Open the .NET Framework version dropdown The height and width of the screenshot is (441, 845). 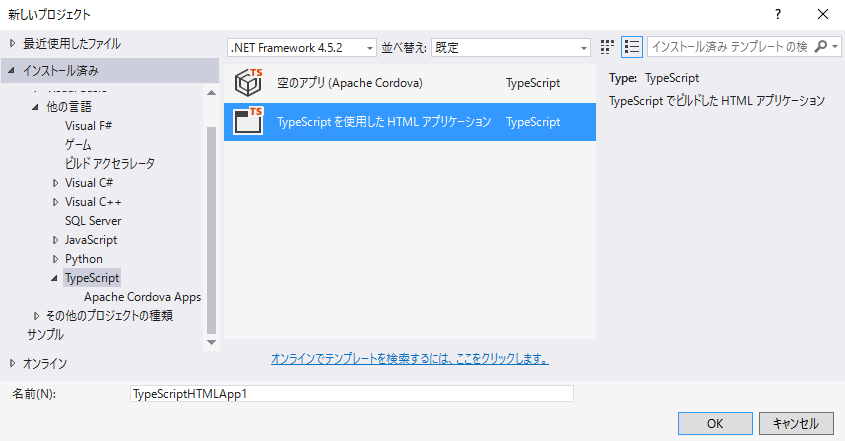302,47
